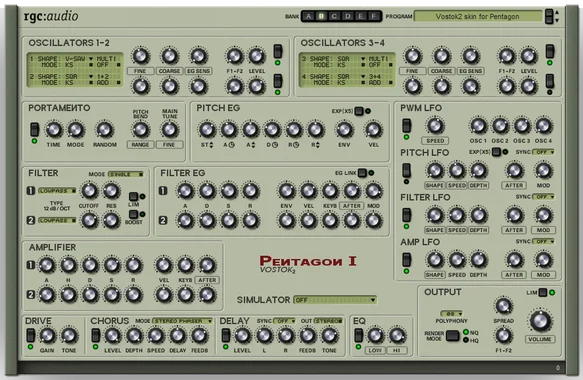Image resolution: width=583 pixels, height=380 pixels.
Task: Click the program name display
Action: click(x=478, y=16)
